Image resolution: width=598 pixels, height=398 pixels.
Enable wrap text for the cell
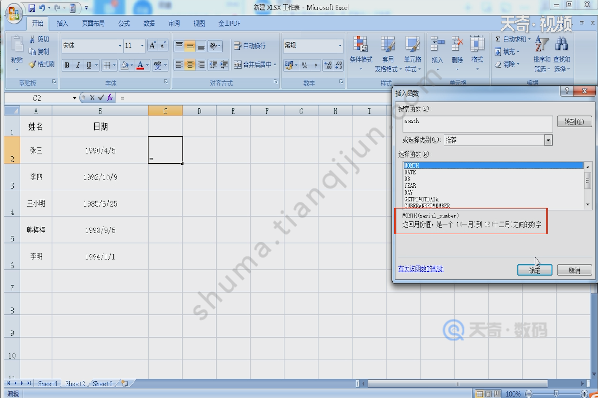(249, 46)
